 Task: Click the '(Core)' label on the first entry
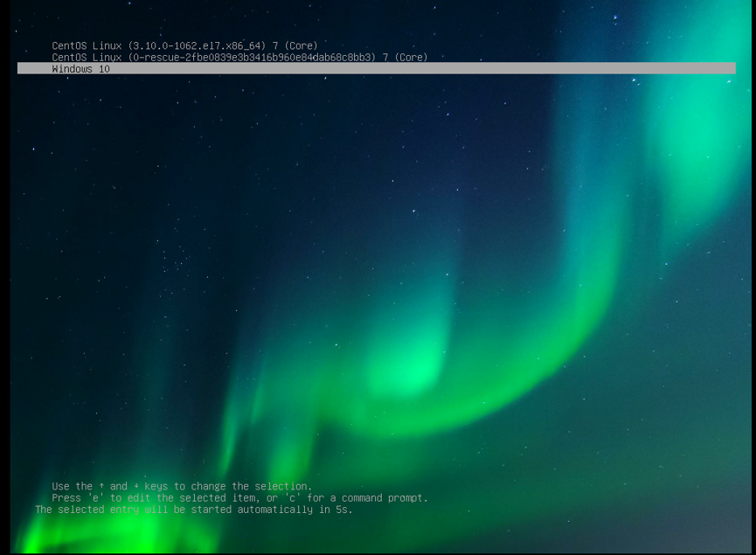301,45
